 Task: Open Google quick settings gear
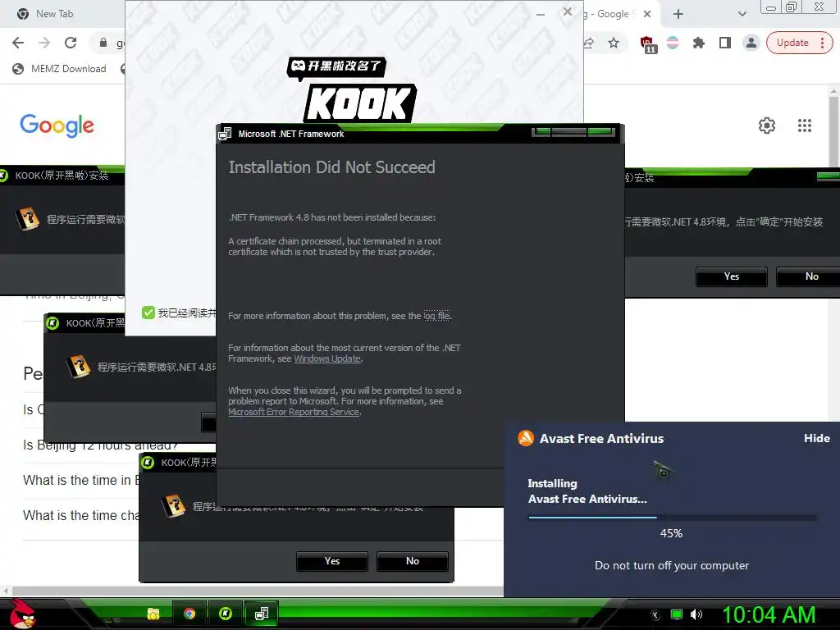coord(767,126)
